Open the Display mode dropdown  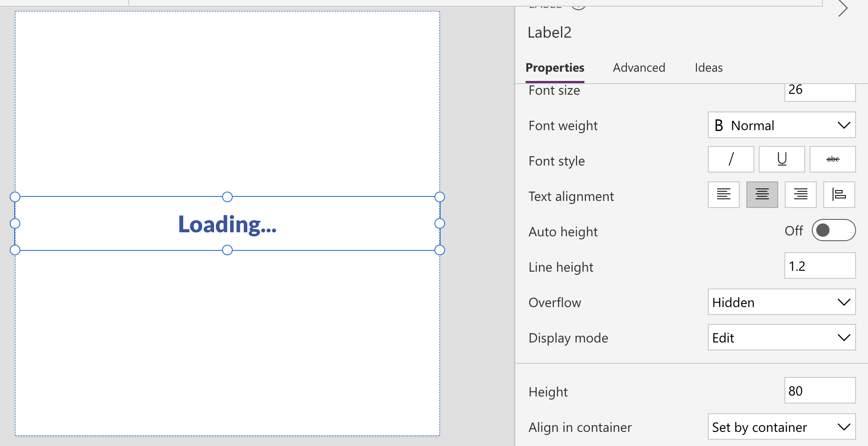pyautogui.click(x=782, y=337)
